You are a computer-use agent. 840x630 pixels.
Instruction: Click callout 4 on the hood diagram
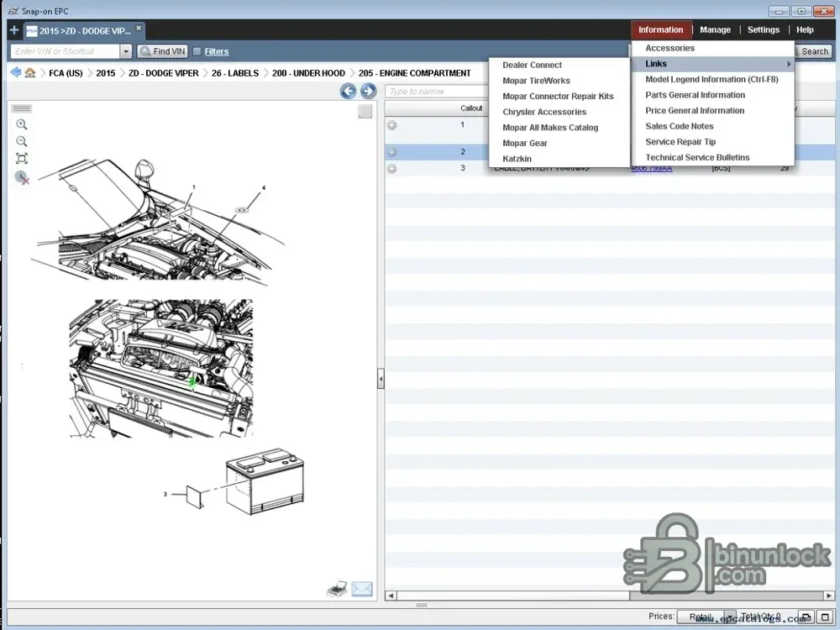point(264,188)
